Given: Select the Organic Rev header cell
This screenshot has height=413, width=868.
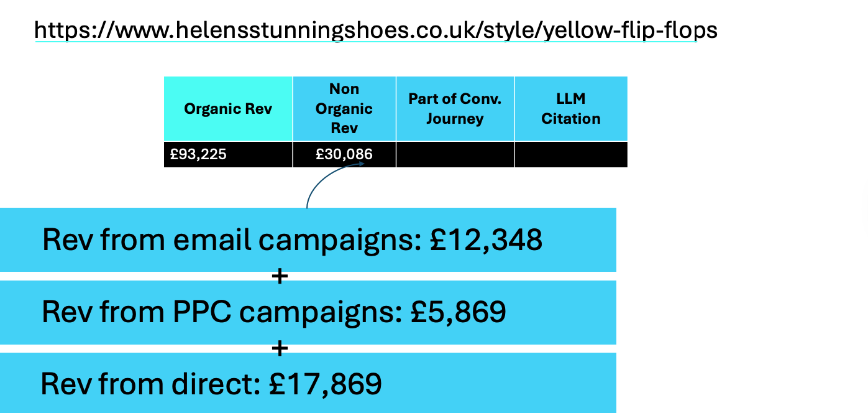Looking at the screenshot, I should pyautogui.click(x=228, y=109).
